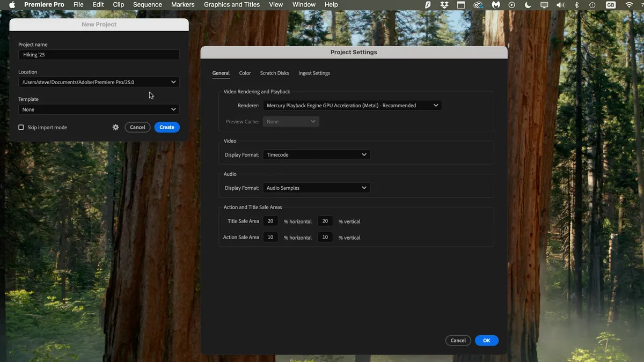This screenshot has width=644, height=362.
Task: Enable Skip import mode
Action: [21, 127]
